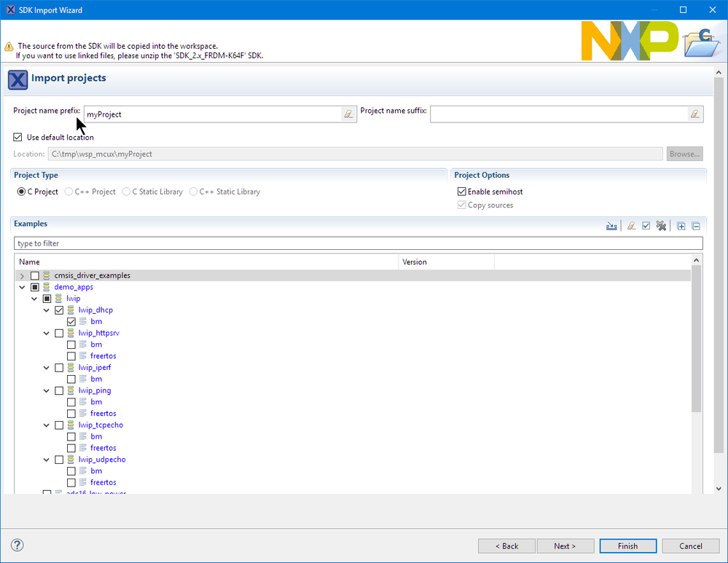
Task: Collapse demo_apps tree node
Action: [x=22, y=287]
